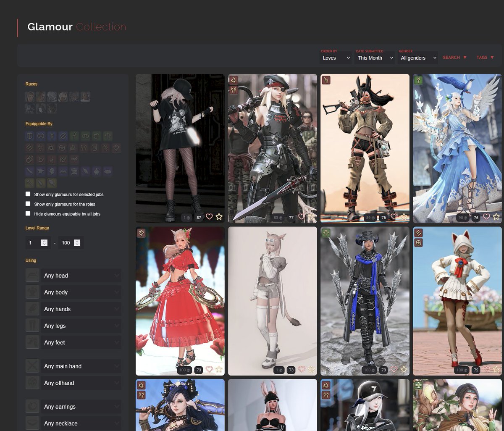Select the Hyur race portrait filter
This screenshot has height=431, width=504.
point(29,97)
